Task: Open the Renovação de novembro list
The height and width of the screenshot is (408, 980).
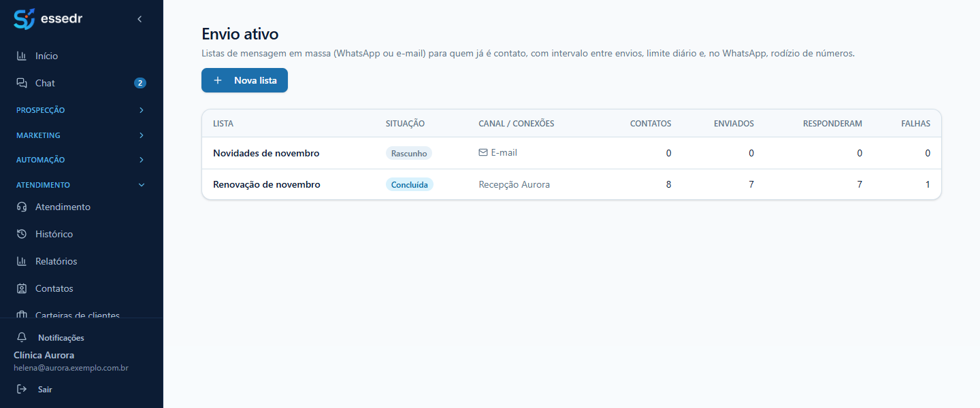Action: pyautogui.click(x=267, y=184)
